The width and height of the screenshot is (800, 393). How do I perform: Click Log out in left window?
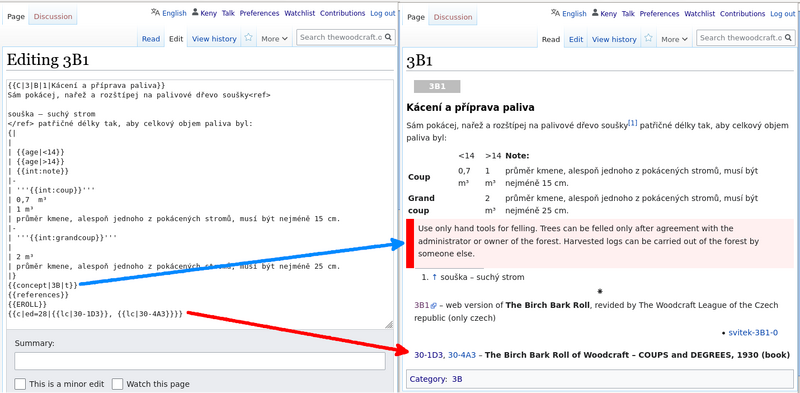pyautogui.click(x=383, y=13)
